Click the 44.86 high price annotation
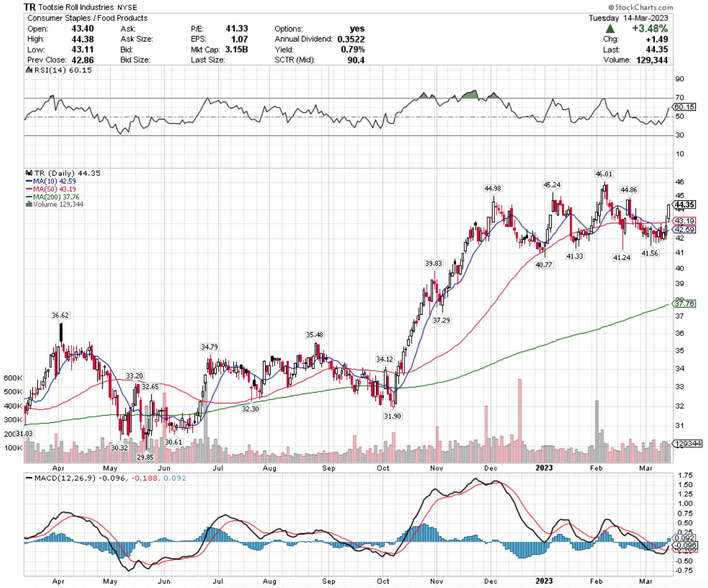Screen dimensions: 708x588 coord(629,190)
